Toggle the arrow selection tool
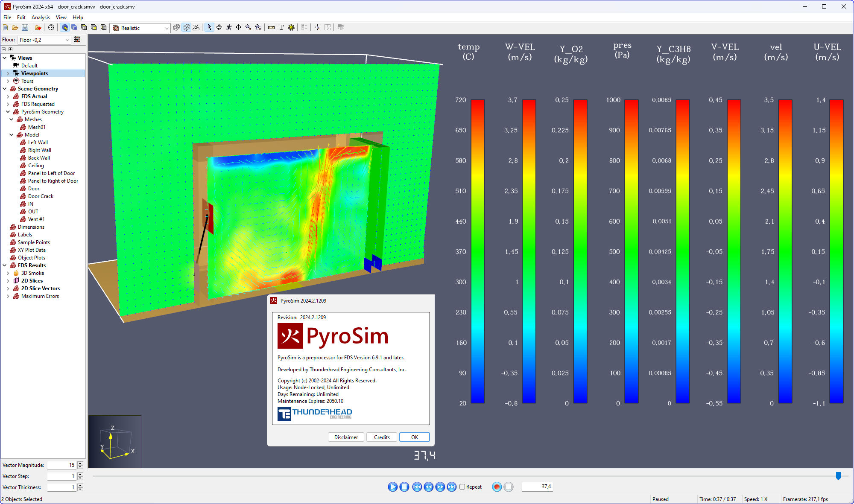This screenshot has width=854, height=504. pos(210,27)
